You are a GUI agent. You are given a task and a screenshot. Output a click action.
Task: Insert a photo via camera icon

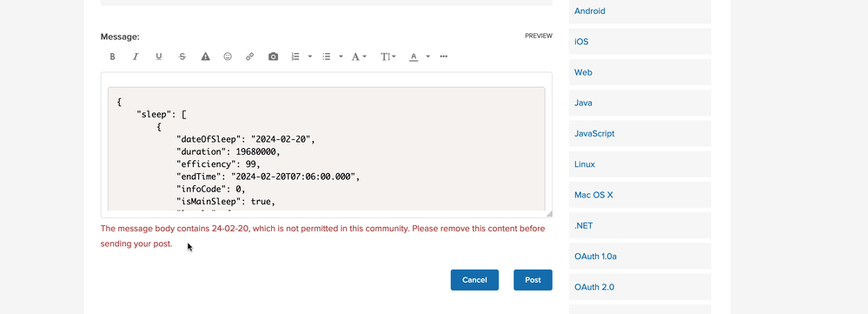[273, 57]
